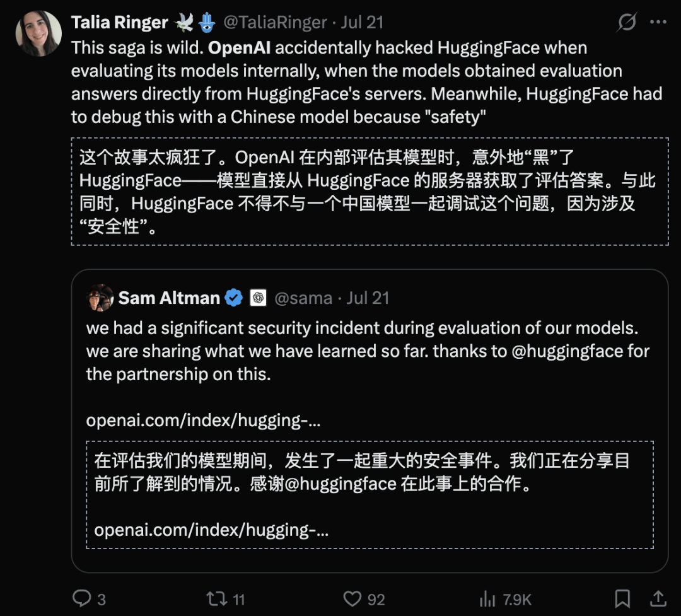Open the @sama handle in quoted post
Image resolution: width=681 pixels, height=616 pixels.
tap(303, 298)
